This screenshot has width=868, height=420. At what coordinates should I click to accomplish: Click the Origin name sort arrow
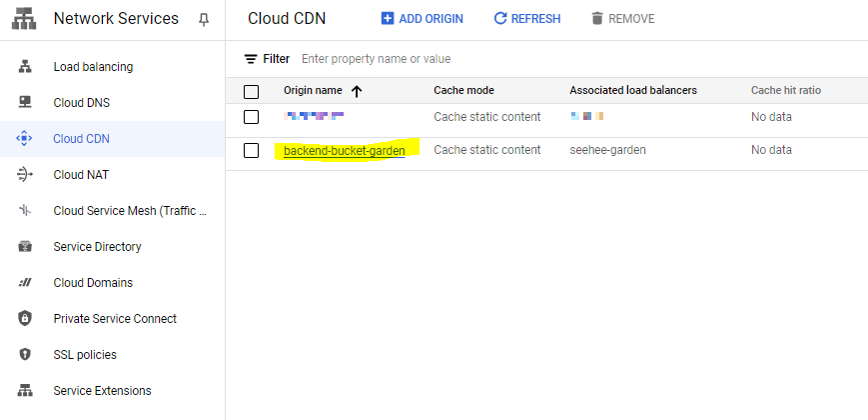point(357,91)
